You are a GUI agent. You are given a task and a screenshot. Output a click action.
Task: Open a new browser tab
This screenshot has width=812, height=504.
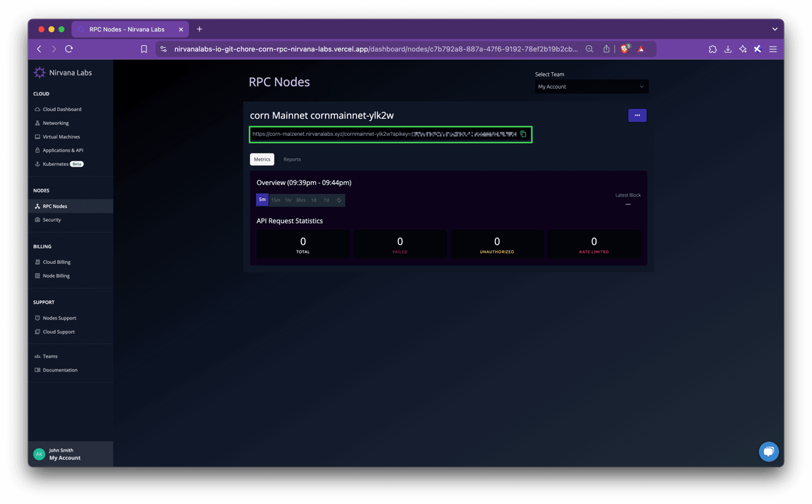[x=200, y=29]
